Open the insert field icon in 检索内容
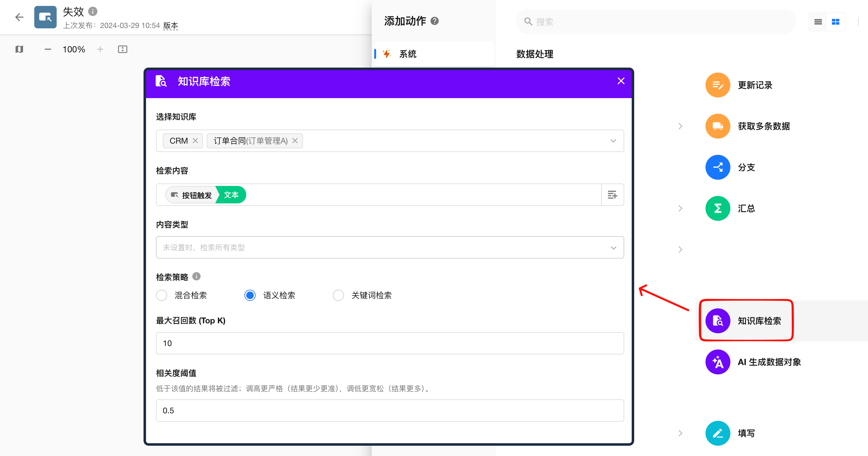 coord(612,195)
